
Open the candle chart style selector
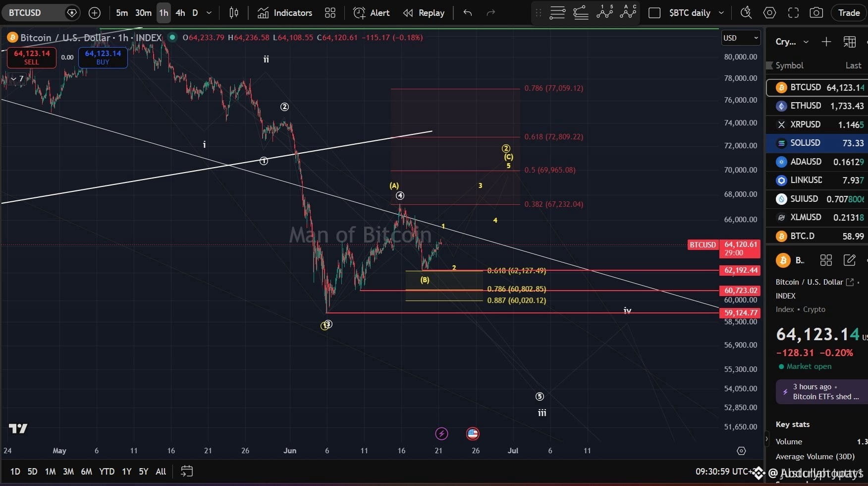tap(234, 13)
